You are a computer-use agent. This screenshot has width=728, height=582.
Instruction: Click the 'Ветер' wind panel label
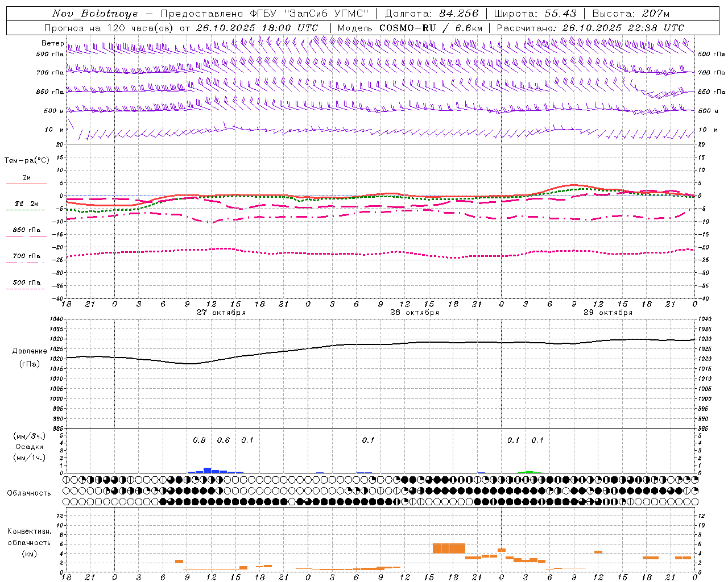click(x=53, y=43)
